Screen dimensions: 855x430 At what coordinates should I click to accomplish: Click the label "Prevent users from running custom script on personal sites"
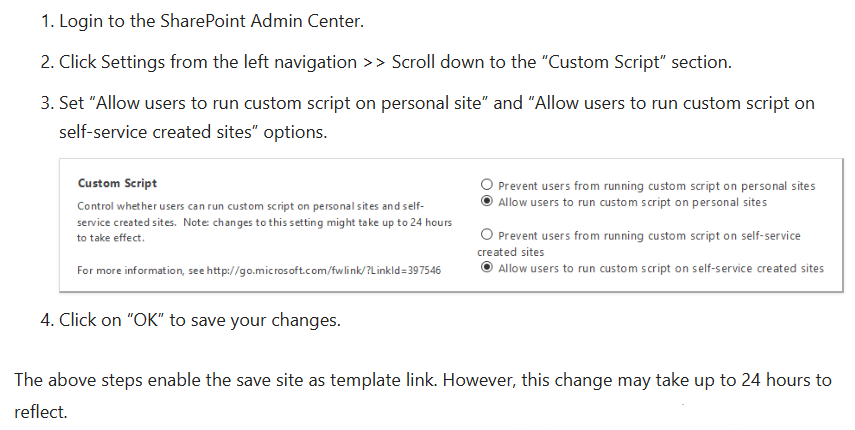point(657,186)
